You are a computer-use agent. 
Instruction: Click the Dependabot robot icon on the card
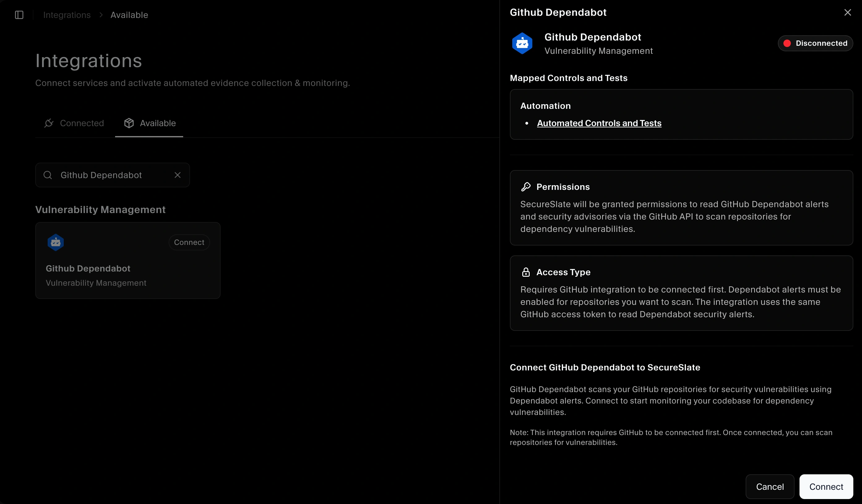(x=55, y=242)
